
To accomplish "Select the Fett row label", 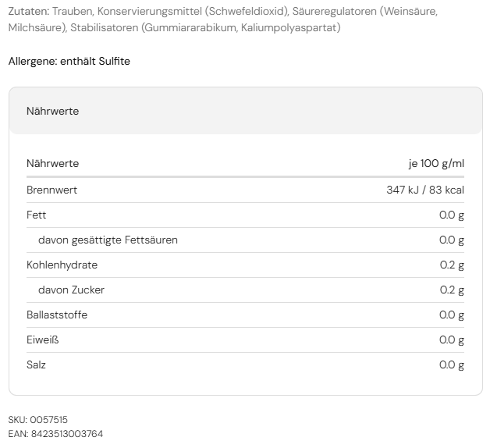I will tap(36, 215).
